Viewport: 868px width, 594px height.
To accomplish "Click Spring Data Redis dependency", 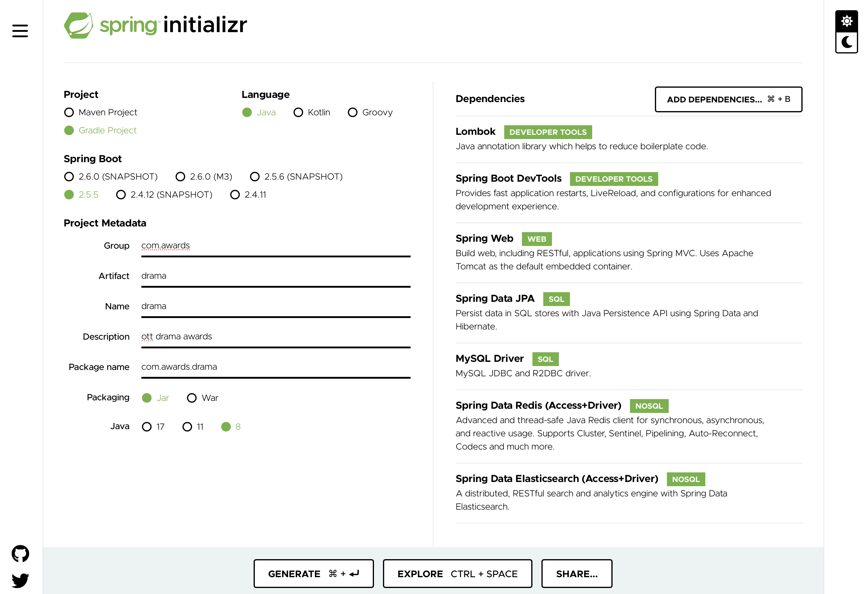I will tap(629, 426).
